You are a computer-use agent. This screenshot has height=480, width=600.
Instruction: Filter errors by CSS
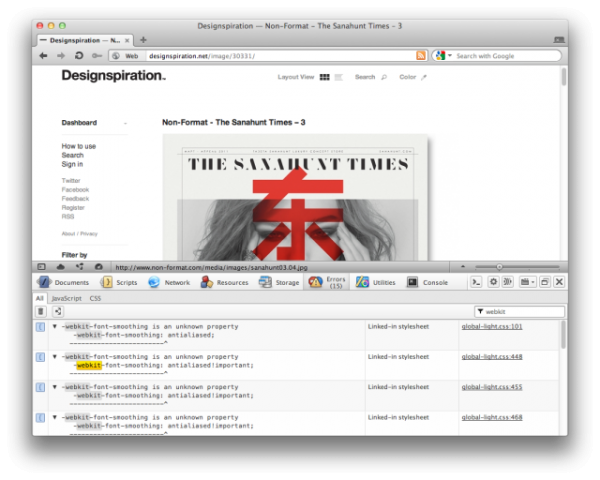point(95,298)
